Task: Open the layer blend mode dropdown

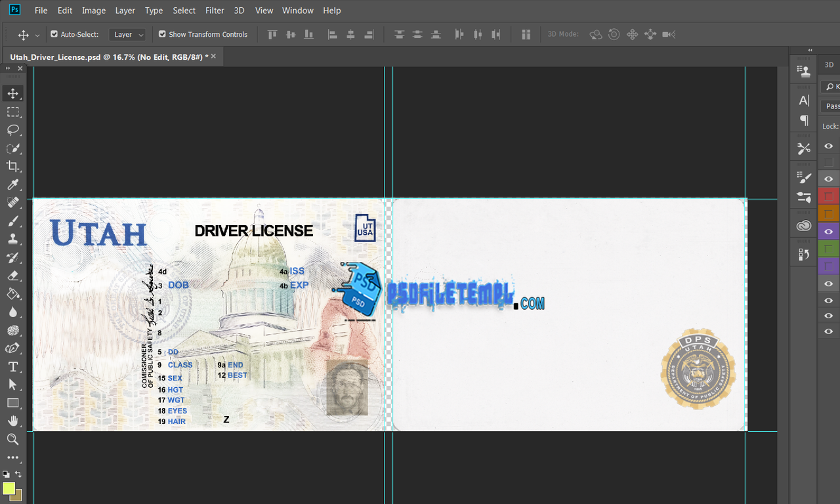Action: (x=831, y=106)
